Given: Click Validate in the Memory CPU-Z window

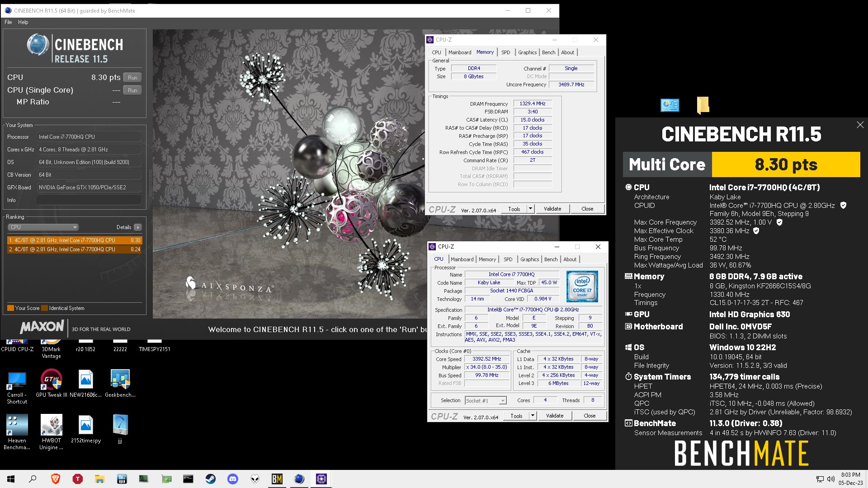Looking at the screenshot, I should click(x=552, y=209).
